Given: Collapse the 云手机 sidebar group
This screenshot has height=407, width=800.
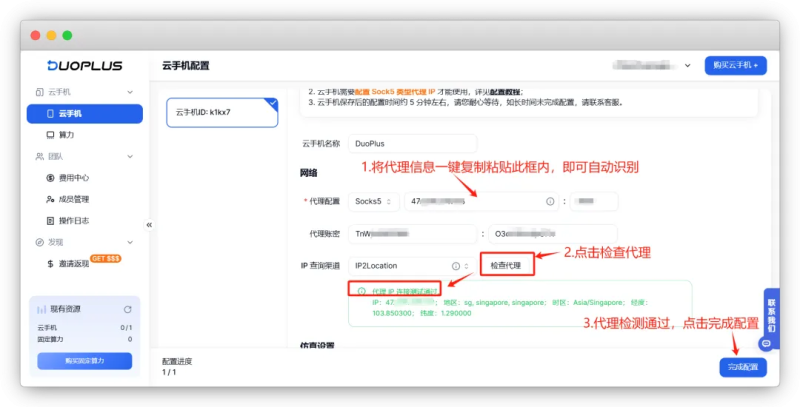Looking at the screenshot, I should tap(129, 92).
